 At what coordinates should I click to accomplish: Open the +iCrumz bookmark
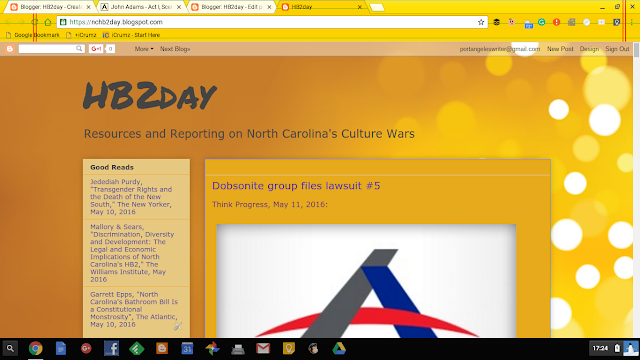(81, 35)
